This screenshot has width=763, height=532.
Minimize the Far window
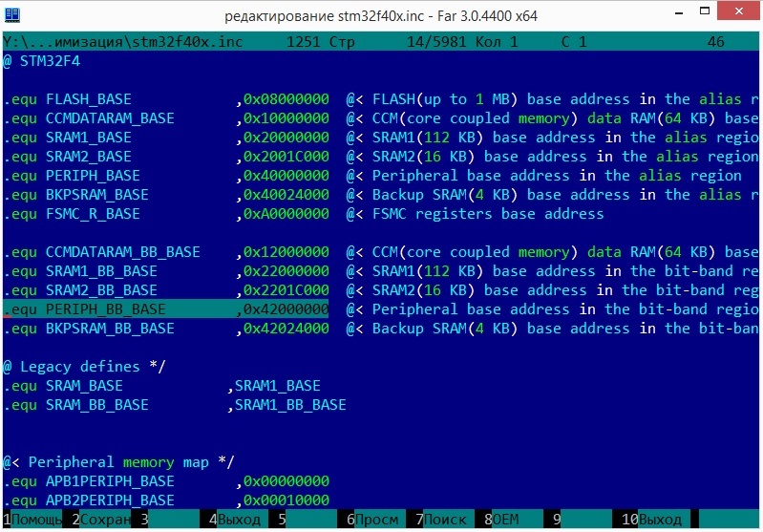coord(679,11)
